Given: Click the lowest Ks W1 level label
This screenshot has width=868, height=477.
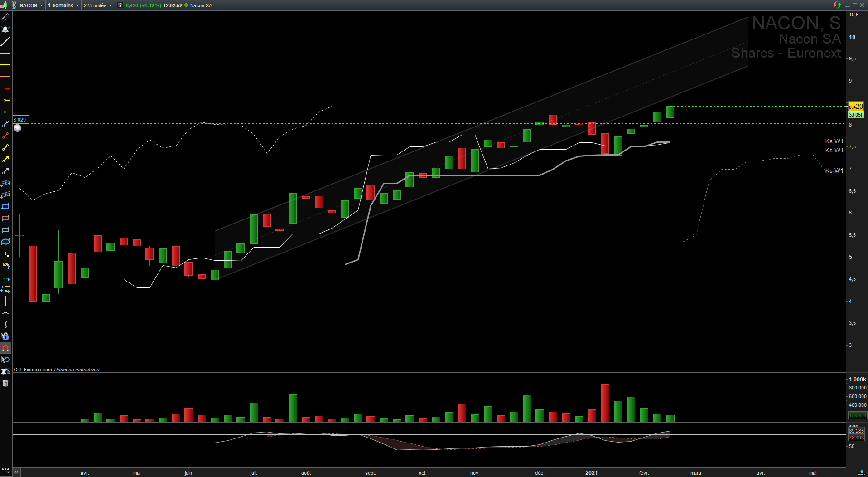Looking at the screenshot, I should tap(834, 170).
